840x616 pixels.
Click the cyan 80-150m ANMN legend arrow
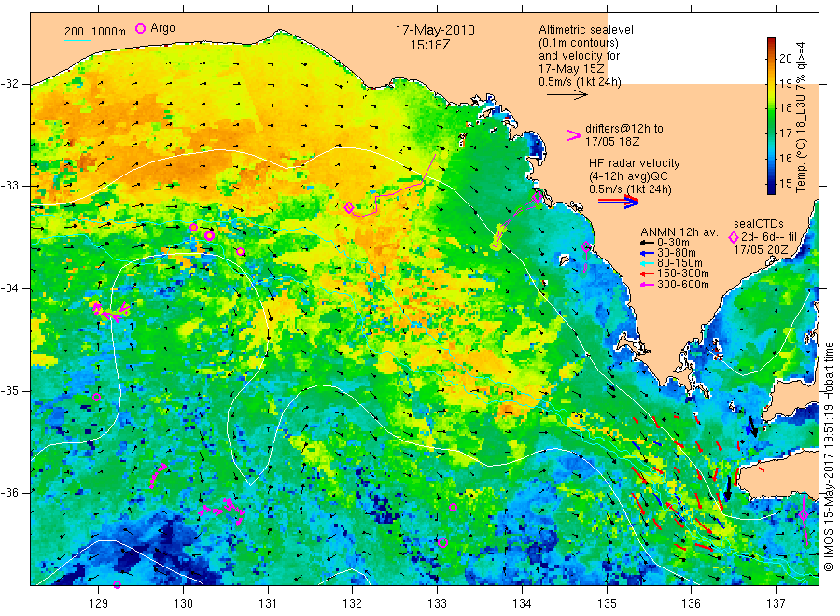coord(647,263)
